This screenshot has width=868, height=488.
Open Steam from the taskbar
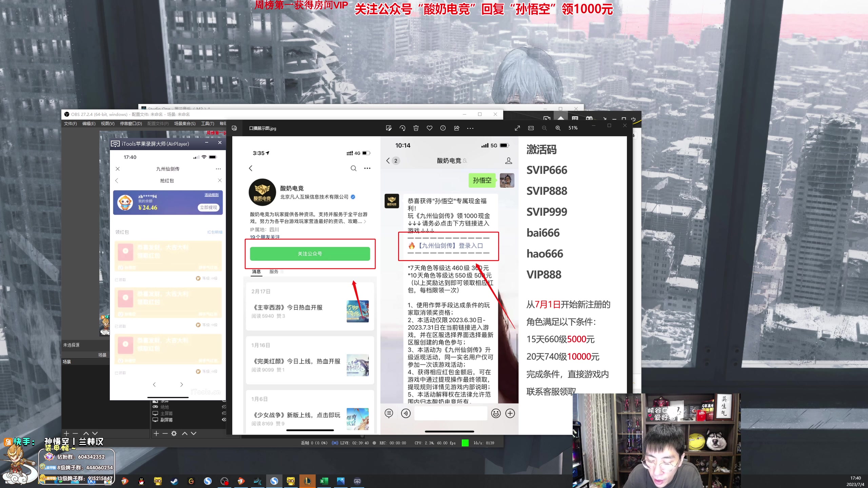tap(174, 481)
